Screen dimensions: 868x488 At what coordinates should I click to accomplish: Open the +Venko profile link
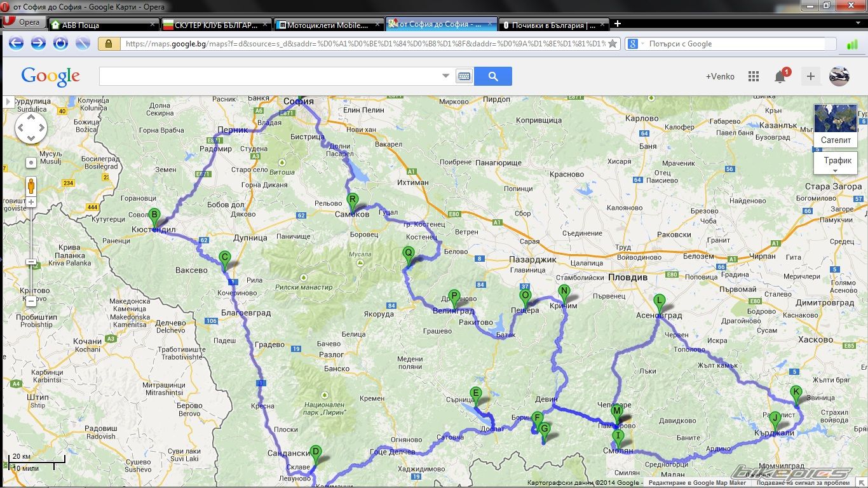[x=720, y=76]
